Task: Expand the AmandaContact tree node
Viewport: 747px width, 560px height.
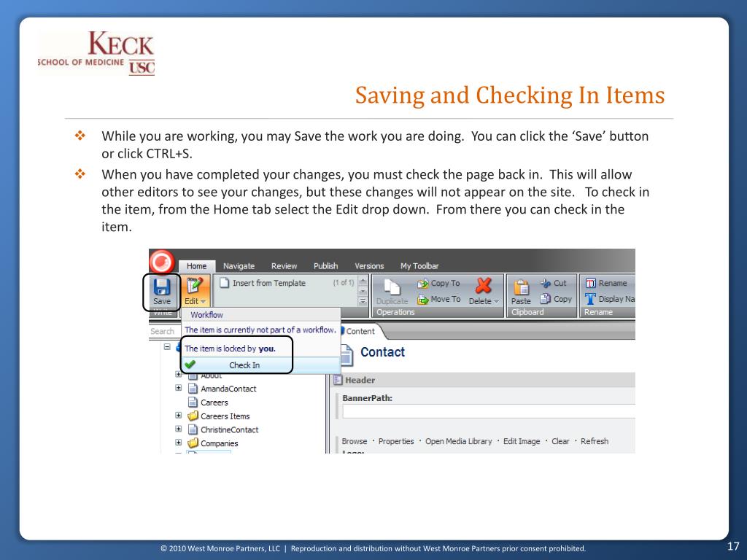Action: coord(179,388)
